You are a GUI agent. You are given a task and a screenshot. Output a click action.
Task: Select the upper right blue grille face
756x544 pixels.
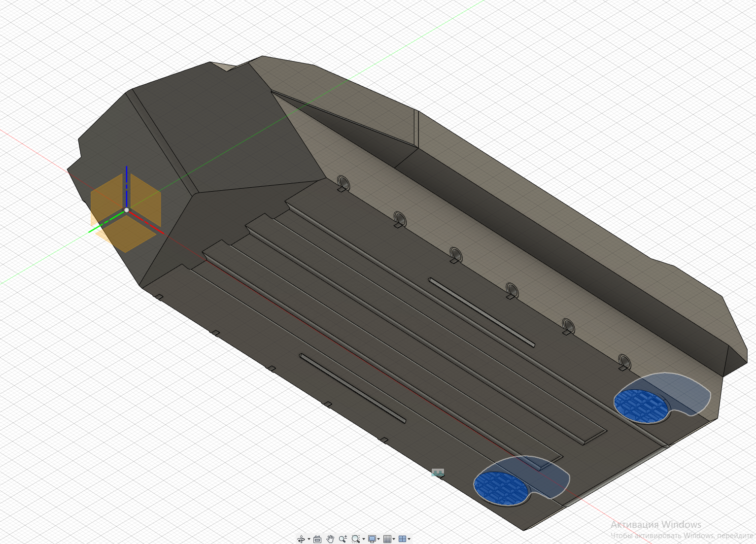(641, 405)
